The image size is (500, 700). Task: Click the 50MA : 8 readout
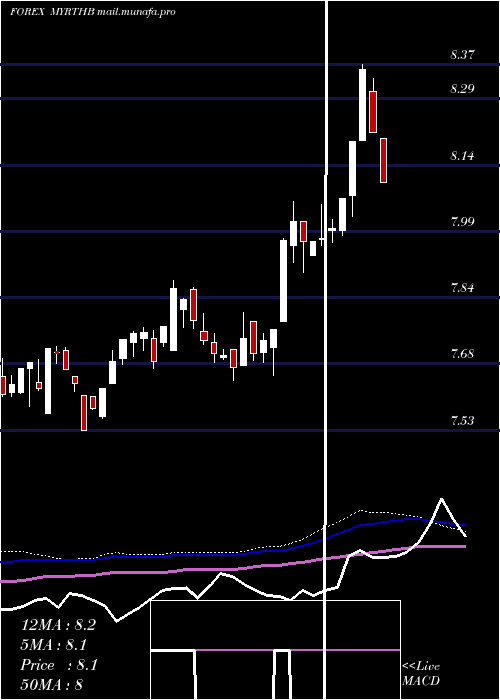[x=52, y=684]
